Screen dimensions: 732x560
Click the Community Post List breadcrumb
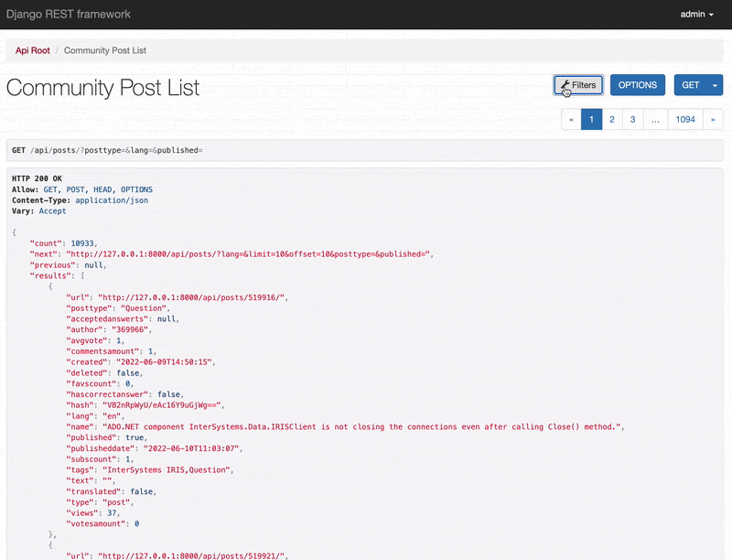tap(105, 50)
